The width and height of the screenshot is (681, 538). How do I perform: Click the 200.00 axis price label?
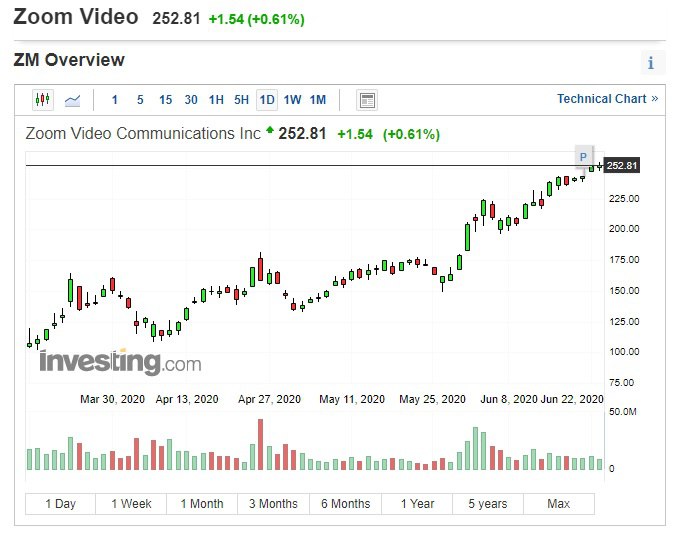click(x=624, y=228)
